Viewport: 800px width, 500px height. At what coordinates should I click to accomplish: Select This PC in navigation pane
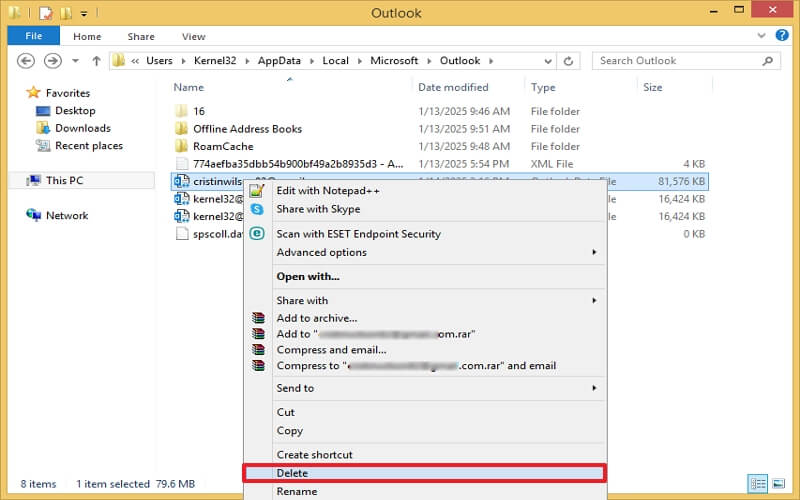[x=64, y=181]
